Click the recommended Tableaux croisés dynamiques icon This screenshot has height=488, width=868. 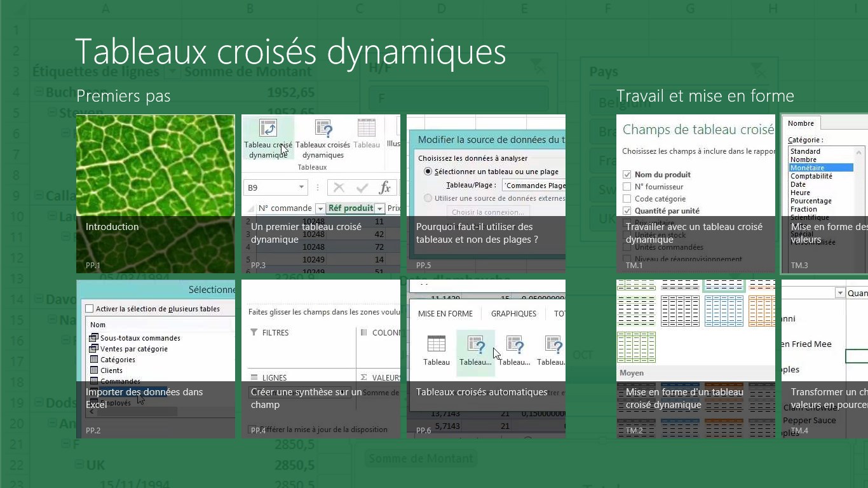click(323, 129)
